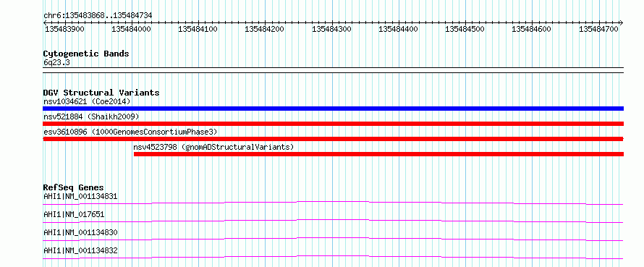Click the blue nsv1034621 variant bar

(x=333, y=109)
